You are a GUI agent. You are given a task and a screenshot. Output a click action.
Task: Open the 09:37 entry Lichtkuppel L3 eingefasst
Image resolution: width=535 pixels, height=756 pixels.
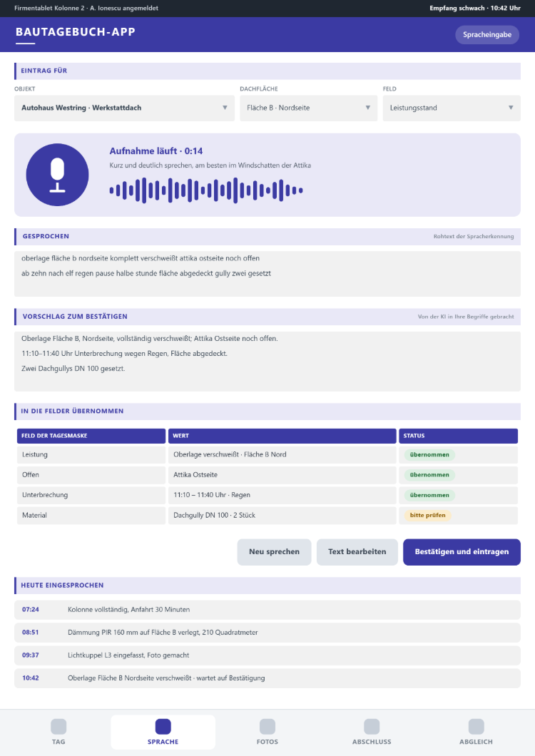267,655
